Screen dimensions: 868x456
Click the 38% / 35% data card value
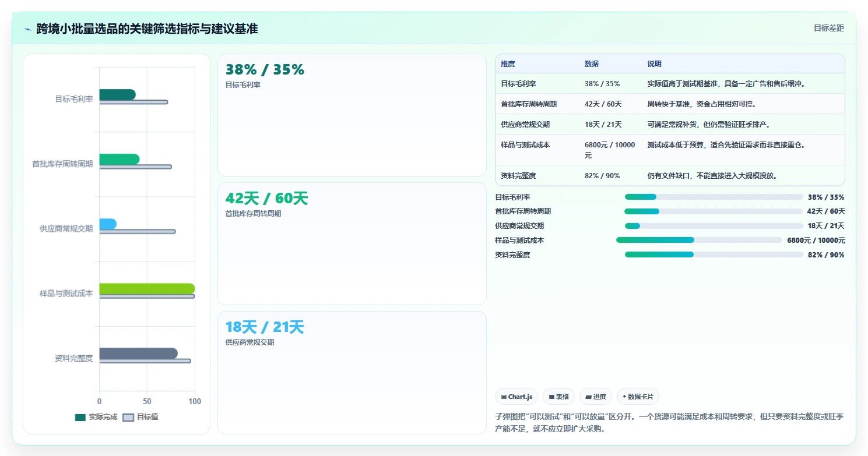pos(265,70)
